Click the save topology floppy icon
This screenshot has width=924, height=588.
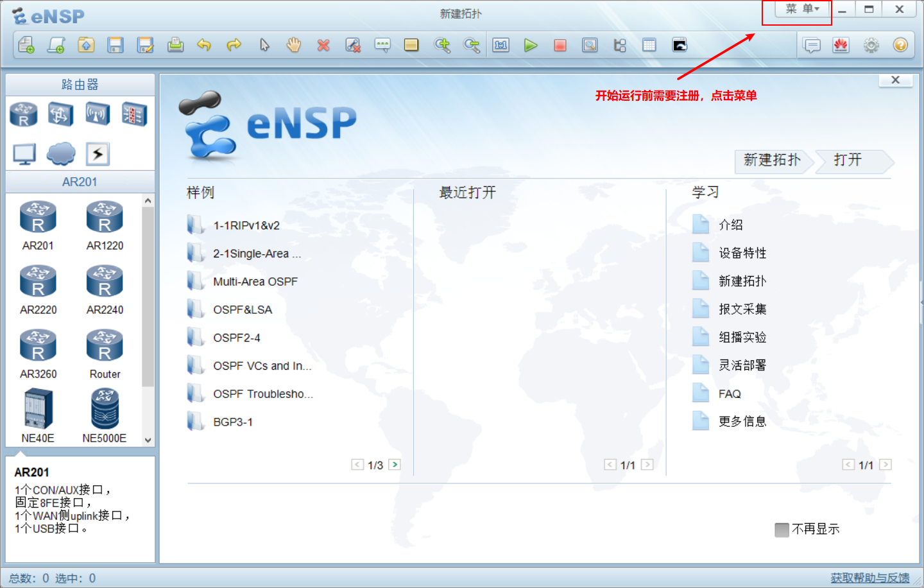pos(116,45)
